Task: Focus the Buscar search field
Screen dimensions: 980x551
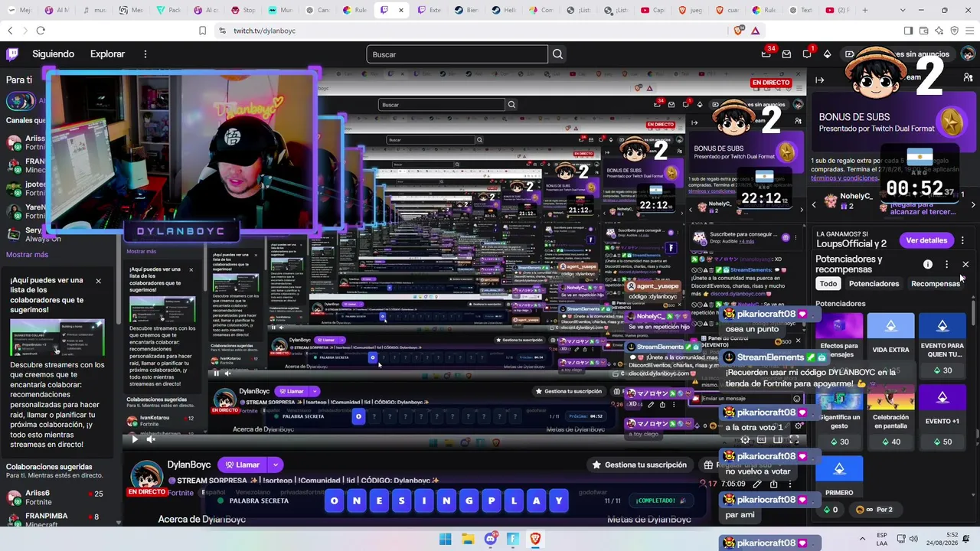Action: 457,54
